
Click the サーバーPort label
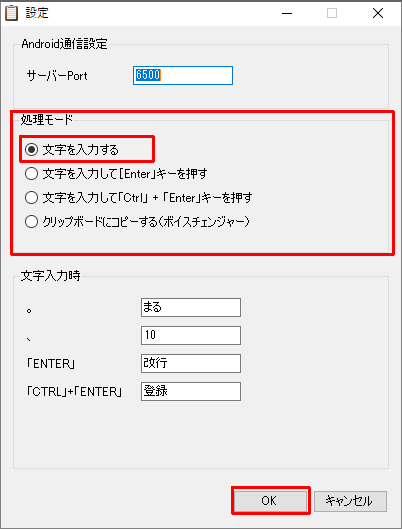[57, 76]
